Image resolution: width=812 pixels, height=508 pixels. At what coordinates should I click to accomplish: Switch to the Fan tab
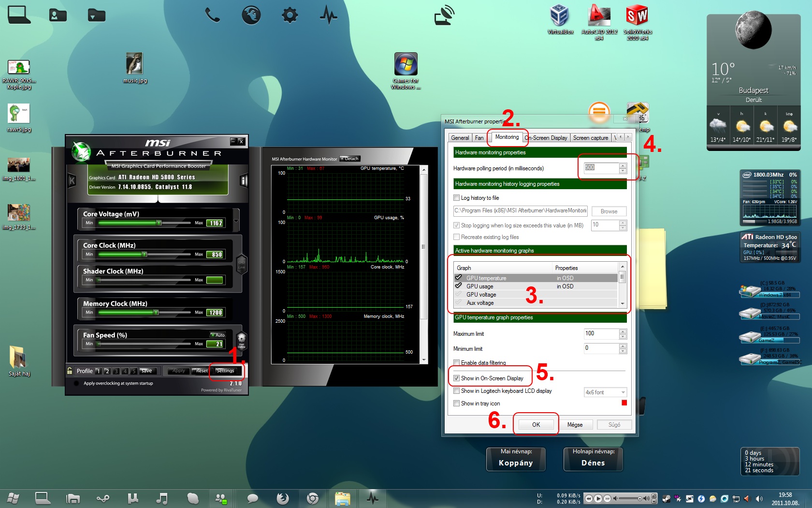479,138
